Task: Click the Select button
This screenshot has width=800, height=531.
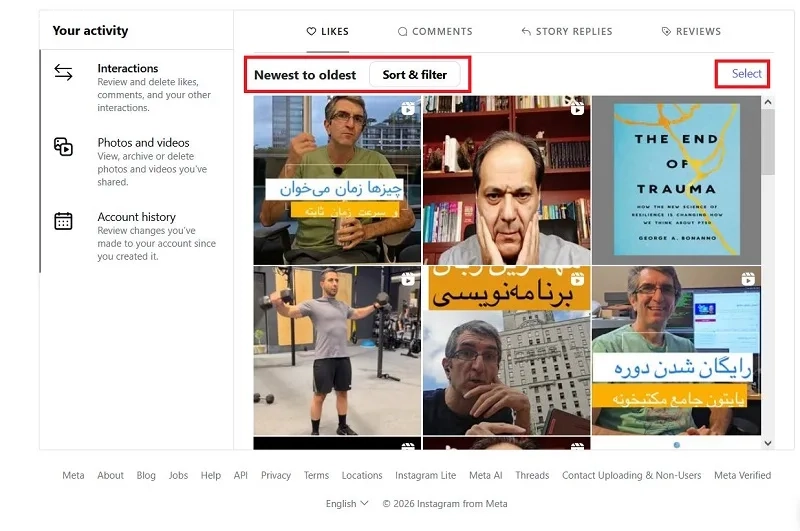Action: [x=746, y=73]
